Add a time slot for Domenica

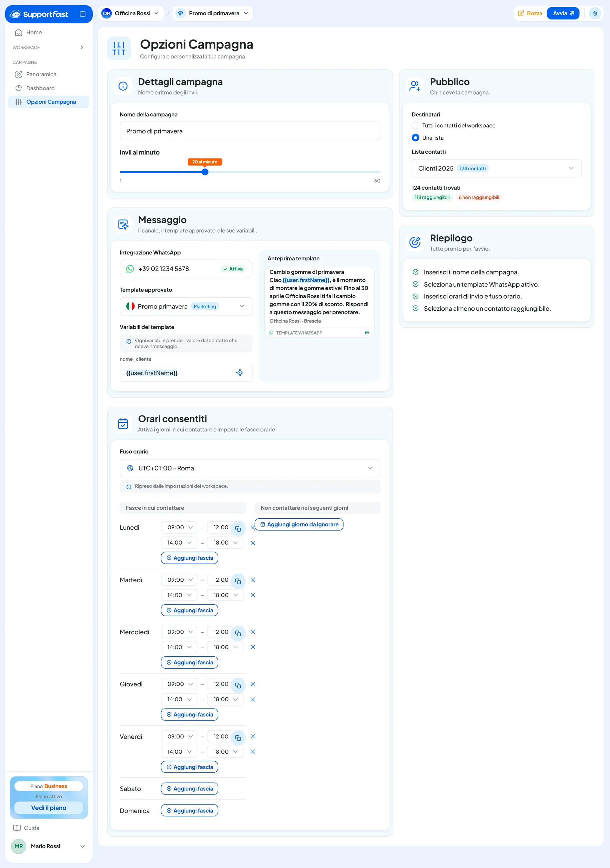coord(189,811)
